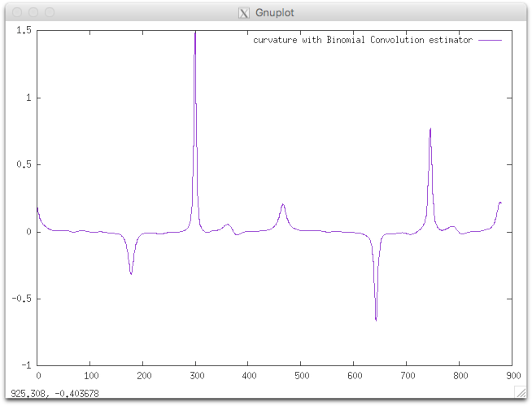Click the -1 label on y-axis

tap(26, 365)
